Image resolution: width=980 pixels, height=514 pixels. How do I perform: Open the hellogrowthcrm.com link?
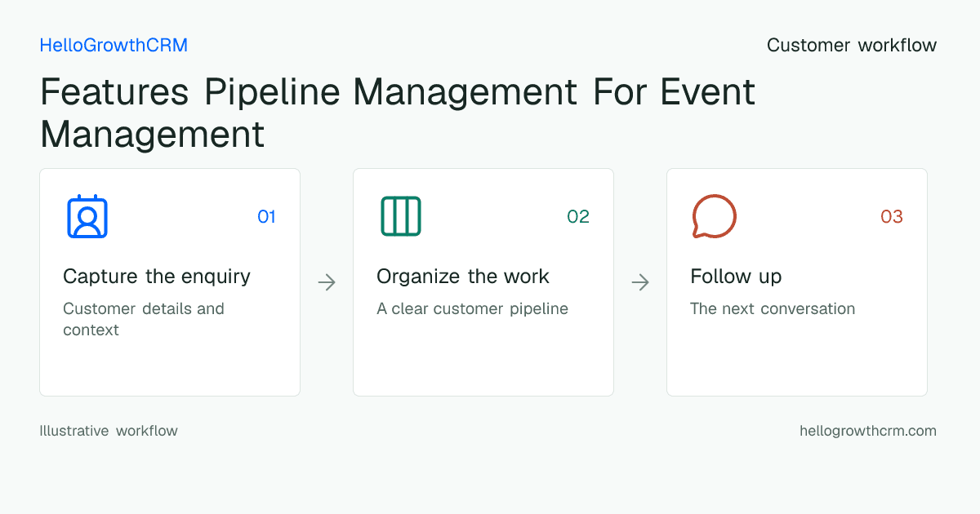[868, 431]
